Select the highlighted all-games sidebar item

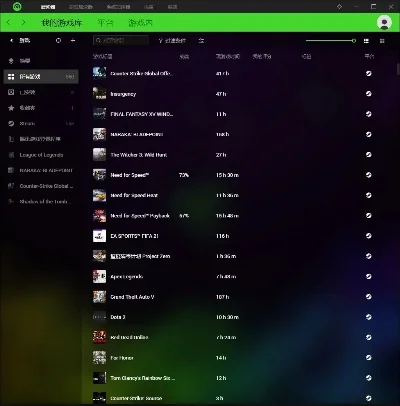point(41,77)
